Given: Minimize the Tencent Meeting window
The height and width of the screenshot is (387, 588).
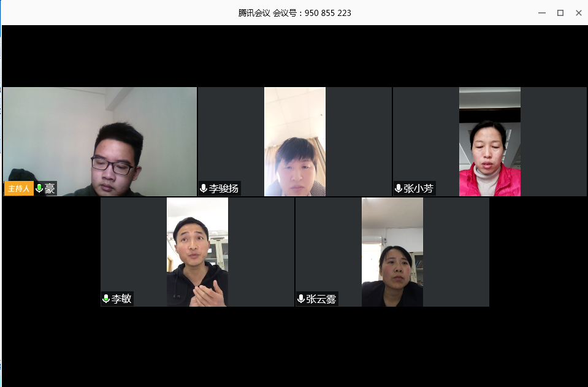Looking at the screenshot, I should pos(542,13).
